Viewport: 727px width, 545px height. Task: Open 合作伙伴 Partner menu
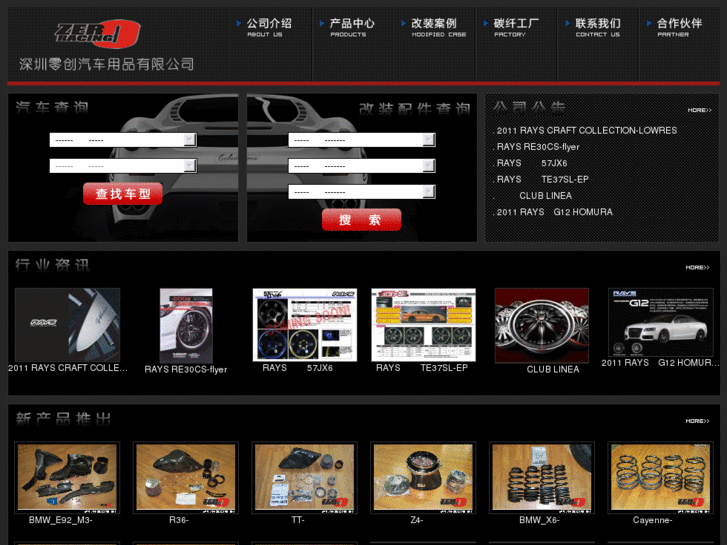click(x=679, y=27)
